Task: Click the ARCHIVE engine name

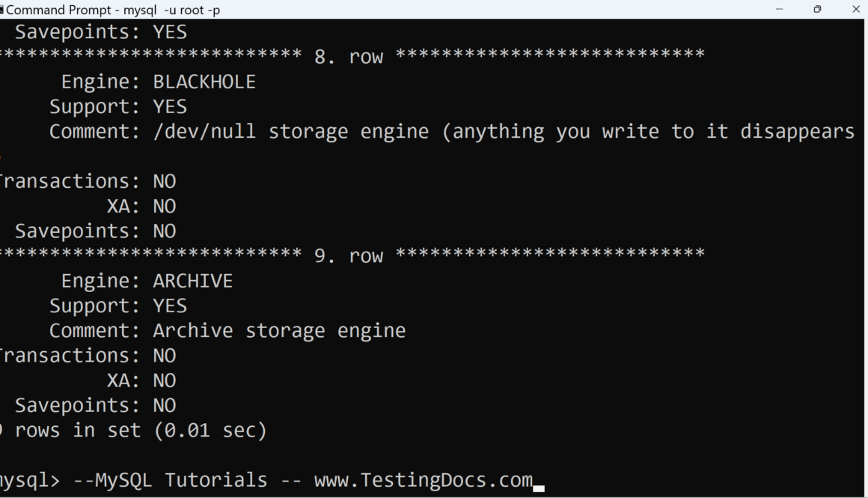Action: (x=193, y=281)
